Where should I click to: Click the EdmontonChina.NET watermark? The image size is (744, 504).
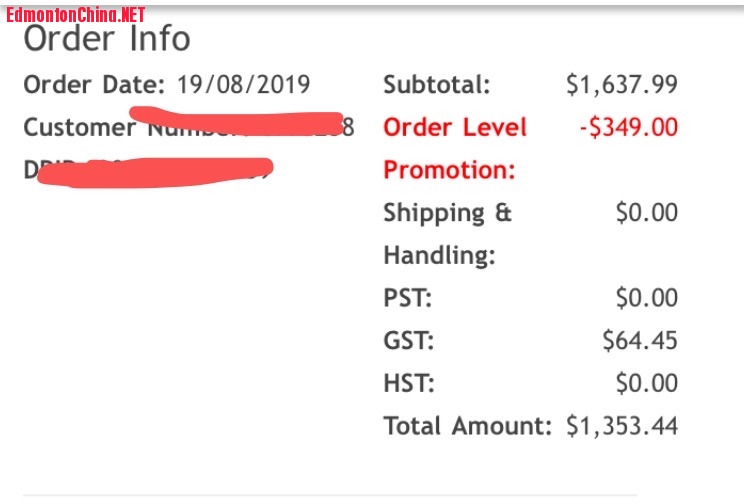tap(75, 15)
